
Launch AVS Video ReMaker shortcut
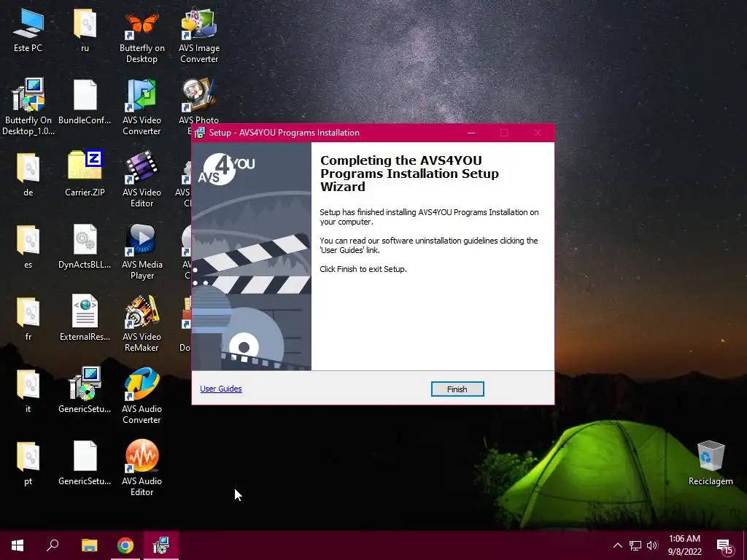(142, 324)
